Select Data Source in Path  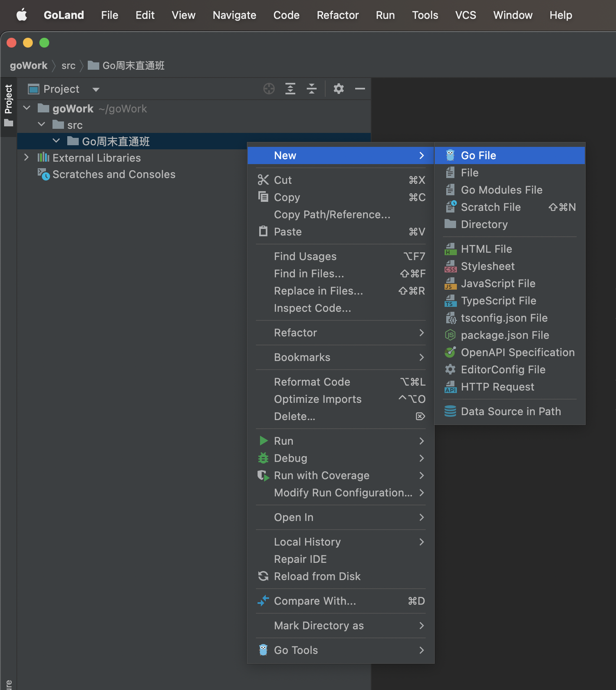[x=511, y=411]
